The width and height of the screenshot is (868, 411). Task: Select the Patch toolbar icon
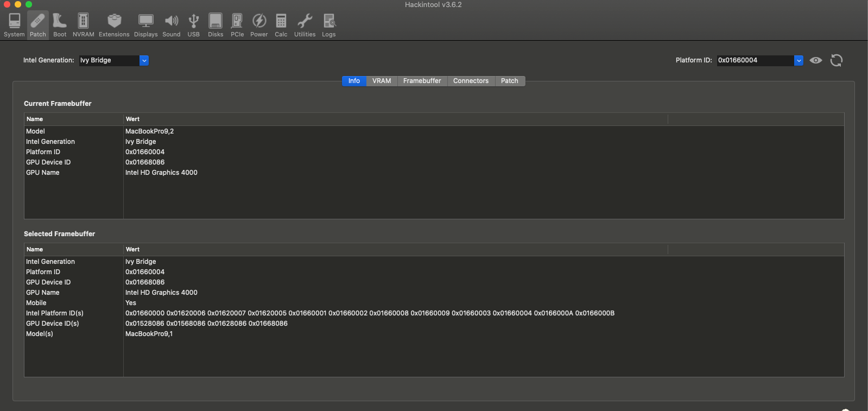[37, 26]
